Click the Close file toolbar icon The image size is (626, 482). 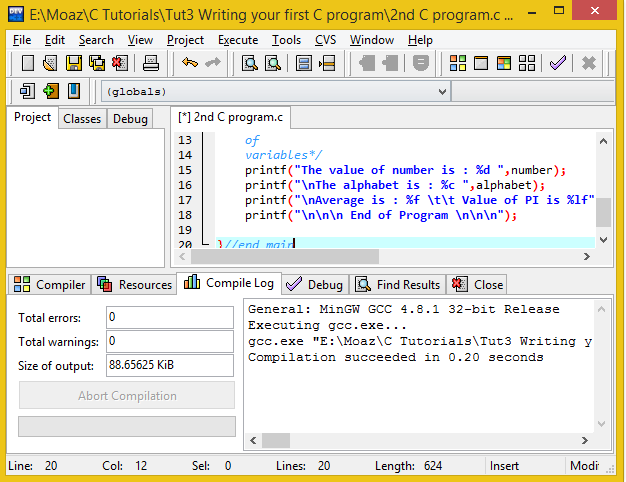pos(120,63)
